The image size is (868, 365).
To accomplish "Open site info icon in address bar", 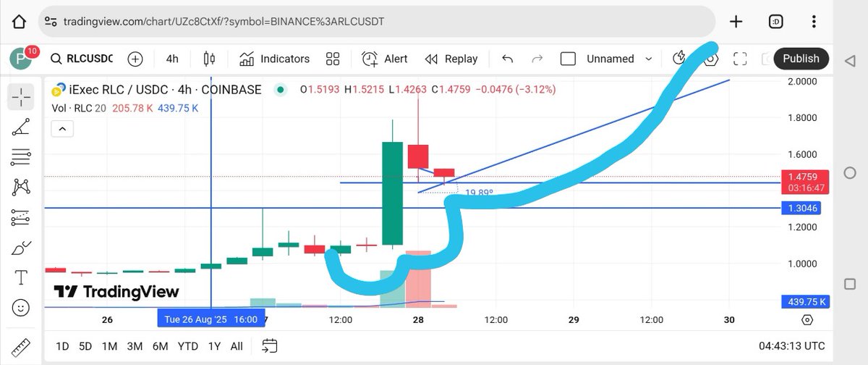I will (51, 22).
